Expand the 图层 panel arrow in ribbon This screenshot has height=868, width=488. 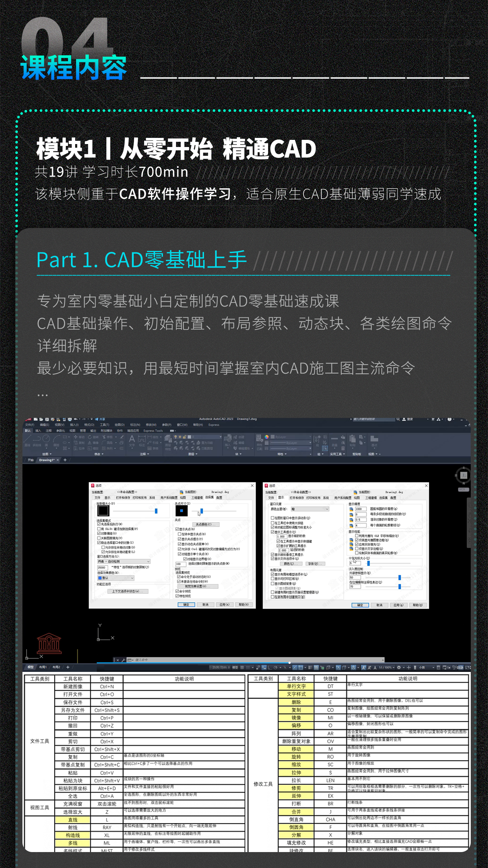[x=197, y=454]
